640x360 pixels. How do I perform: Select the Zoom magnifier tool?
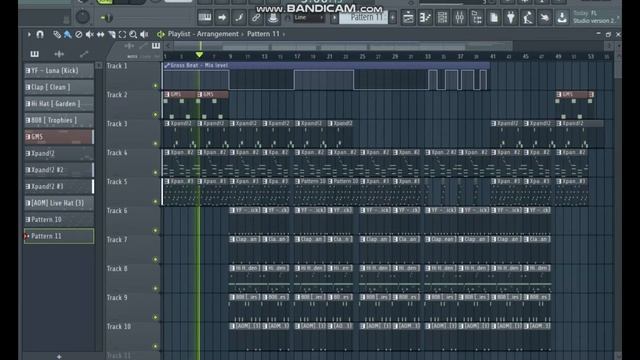(133, 35)
